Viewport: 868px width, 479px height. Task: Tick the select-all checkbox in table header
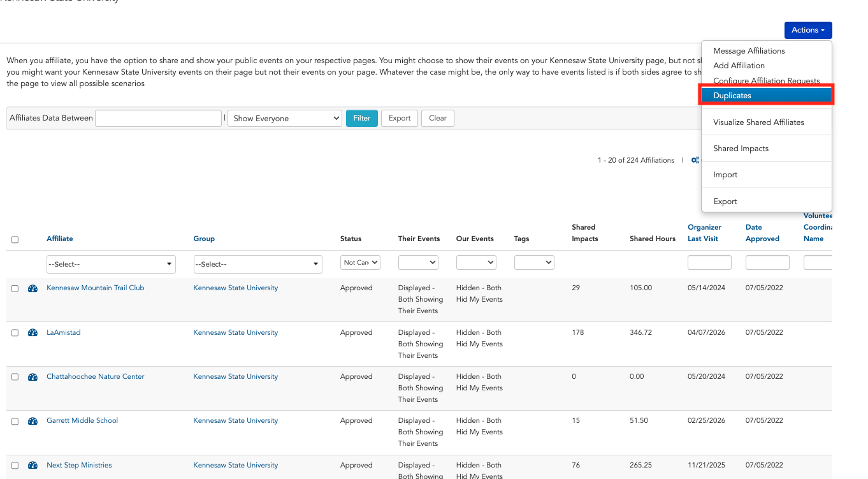(x=15, y=240)
